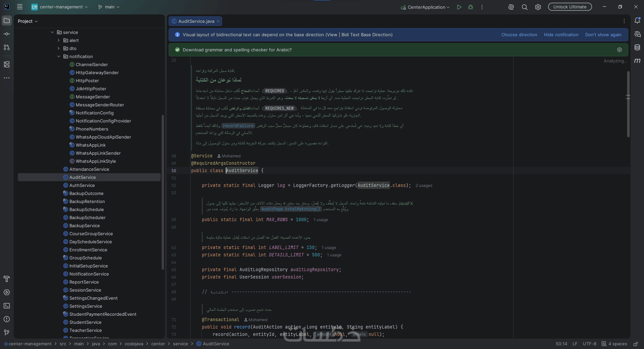This screenshot has width=644, height=349.
Task: Open line separator LF in status bar
Action: tap(575, 344)
